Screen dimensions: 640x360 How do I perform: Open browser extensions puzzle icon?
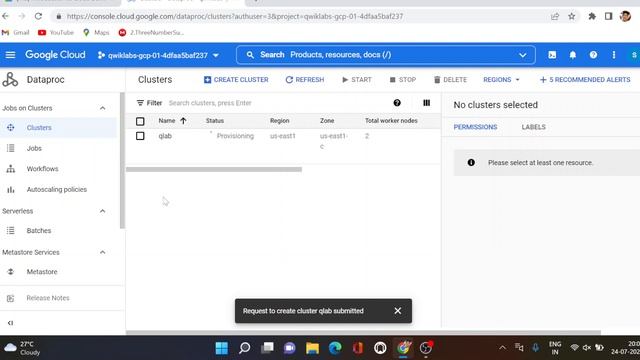pyautogui.click(x=592, y=16)
